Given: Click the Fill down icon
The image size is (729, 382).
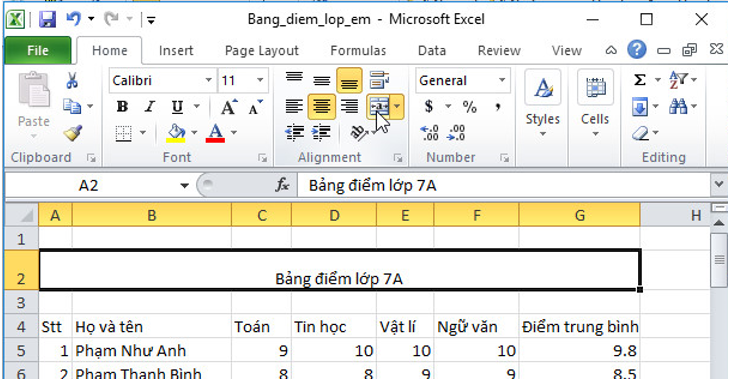Looking at the screenshot, I should 640,107.
